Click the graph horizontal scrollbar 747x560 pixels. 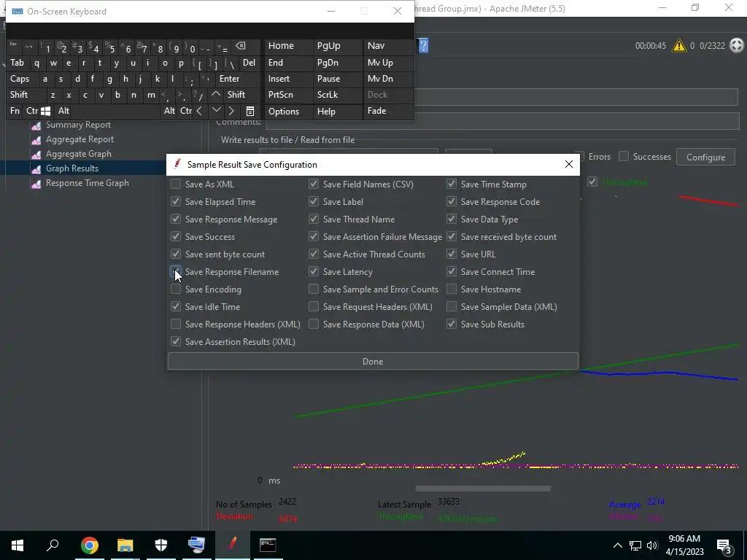(x=483, y=489)
